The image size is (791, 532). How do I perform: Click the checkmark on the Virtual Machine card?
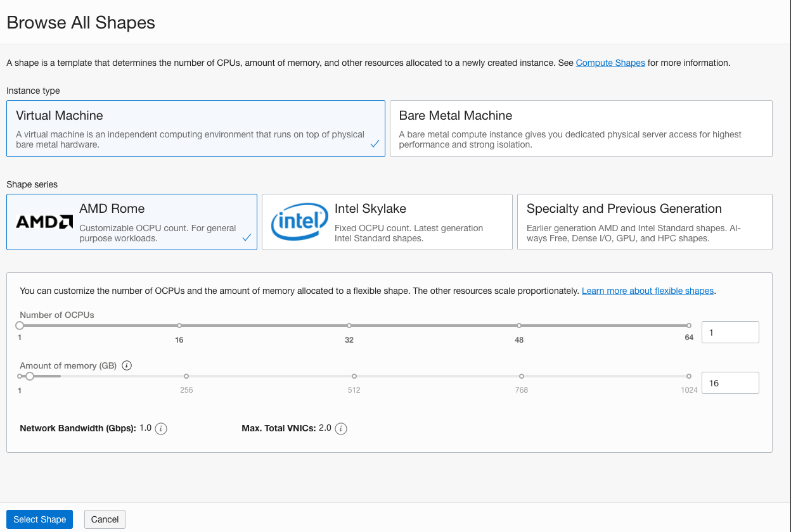tap(375, 144)
